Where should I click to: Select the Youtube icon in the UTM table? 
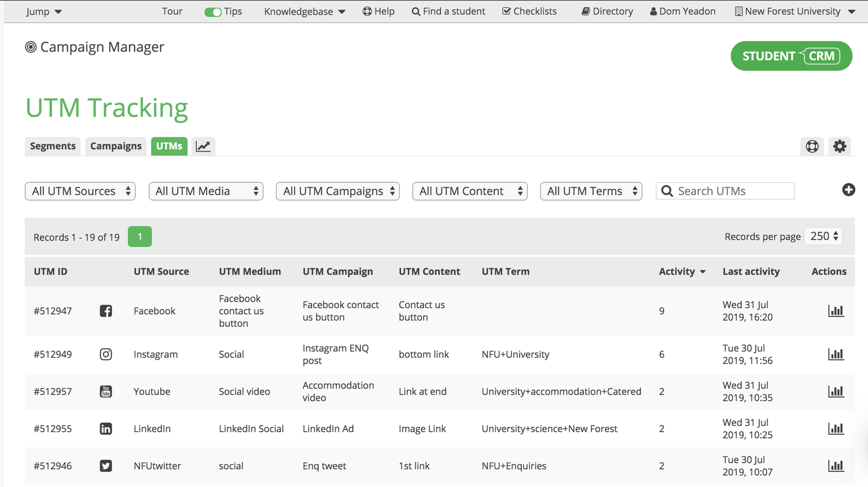(106, 392)
